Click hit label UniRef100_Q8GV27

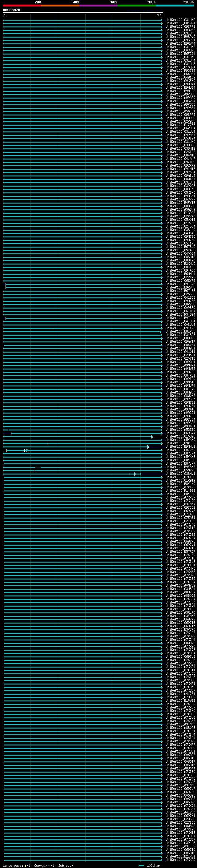coord(180,101)
